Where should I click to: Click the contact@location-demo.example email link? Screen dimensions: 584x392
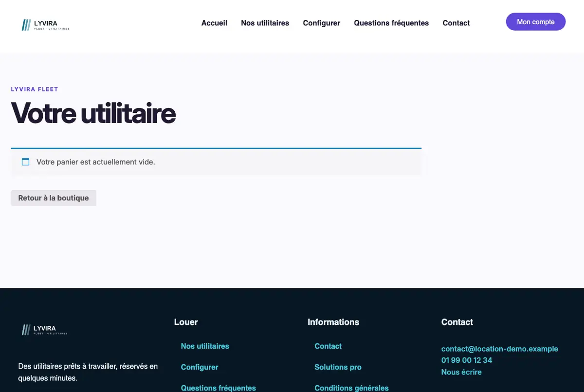point(500,349)
